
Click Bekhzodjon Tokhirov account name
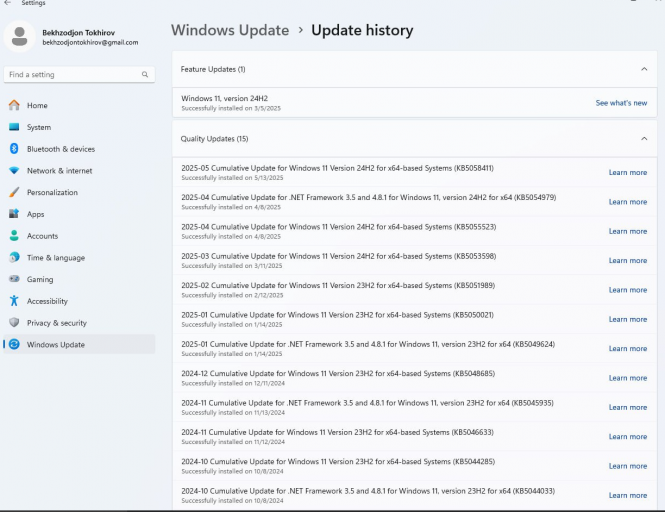(x=78, y=33)
